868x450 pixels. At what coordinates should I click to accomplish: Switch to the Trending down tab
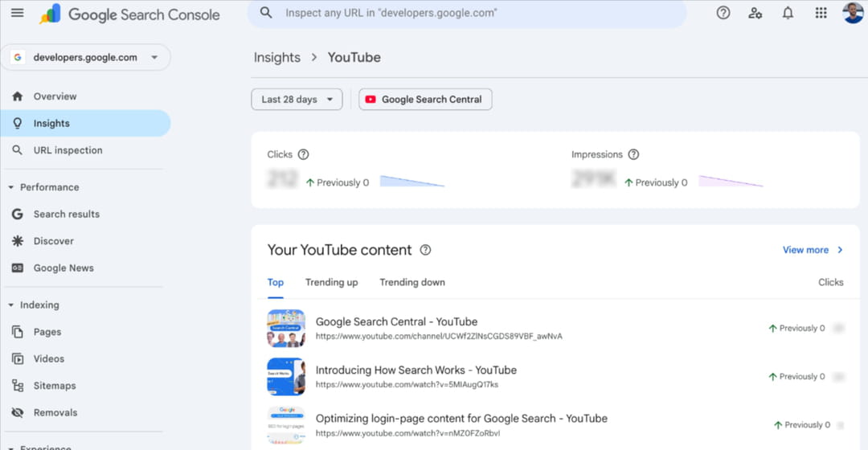pyautogui.click(x=411, y=282)
